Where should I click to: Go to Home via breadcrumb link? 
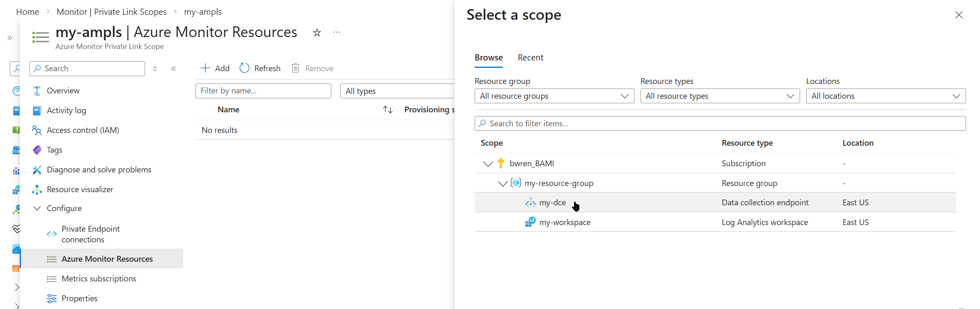click(x=28, y=12)
